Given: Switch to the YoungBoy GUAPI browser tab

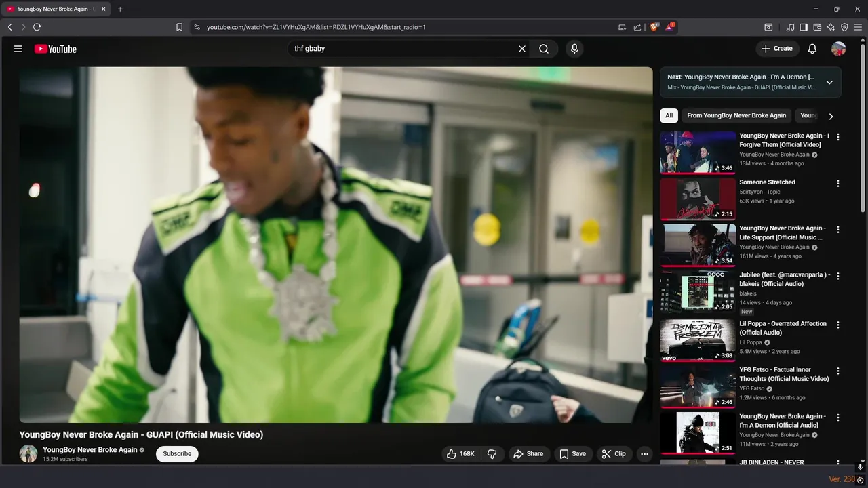Looking at the screenshot, I should coord(56,9).
